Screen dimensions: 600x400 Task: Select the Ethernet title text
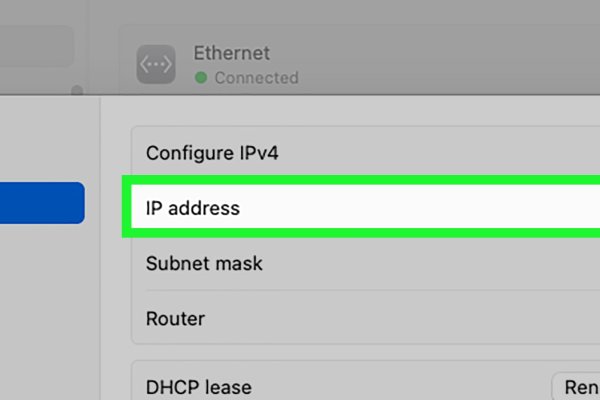231,53
